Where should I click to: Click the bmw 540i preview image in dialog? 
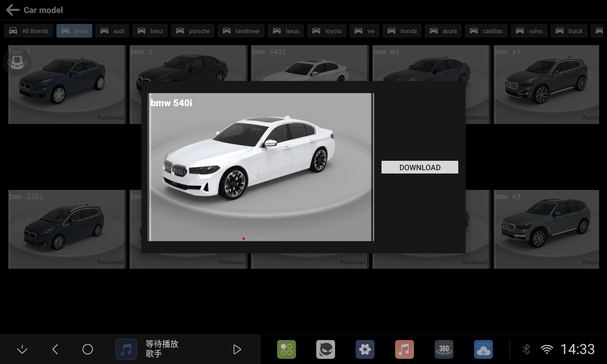point(261,167)
